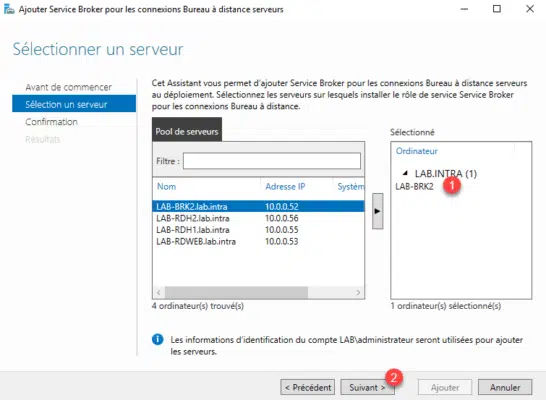Open the Confirmation step in the sidebar

tap(52, 122)
